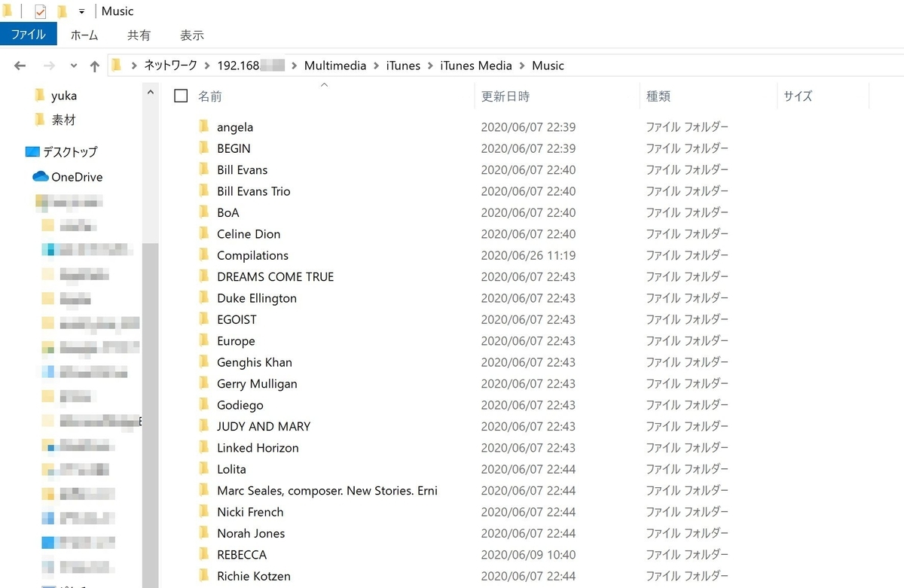This screenshot has width=904, height=588.
Task: Click the Celine Dion folder icon
Action: pos(203,233)
